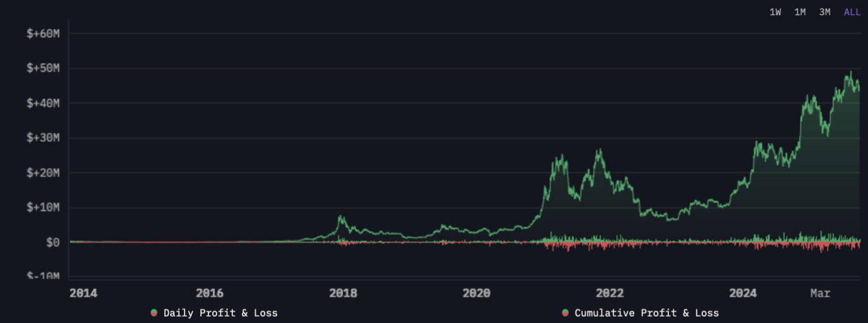Viewport: 868px width, 323px height.
Task: Click the 2020 x-axis year label
Action: tap(476, 293)
